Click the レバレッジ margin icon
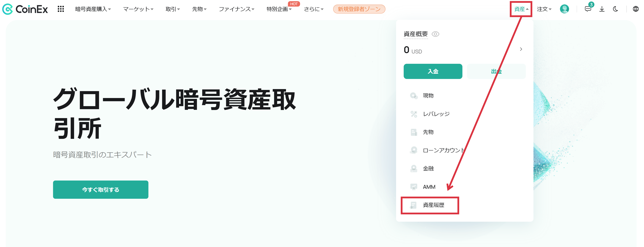This screenshot has width=644, height=247. point(414,114)
